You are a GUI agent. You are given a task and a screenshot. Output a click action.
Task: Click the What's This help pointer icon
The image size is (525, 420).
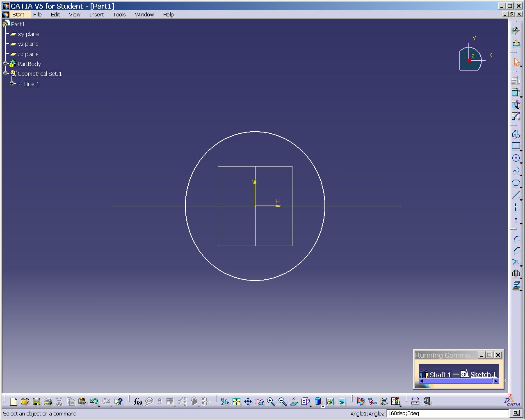pyautogui.click(x=119, y=402)
